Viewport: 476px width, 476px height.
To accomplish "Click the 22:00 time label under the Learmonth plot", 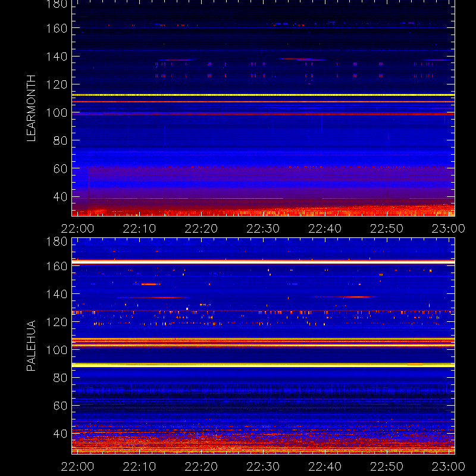I will point(78,228).
